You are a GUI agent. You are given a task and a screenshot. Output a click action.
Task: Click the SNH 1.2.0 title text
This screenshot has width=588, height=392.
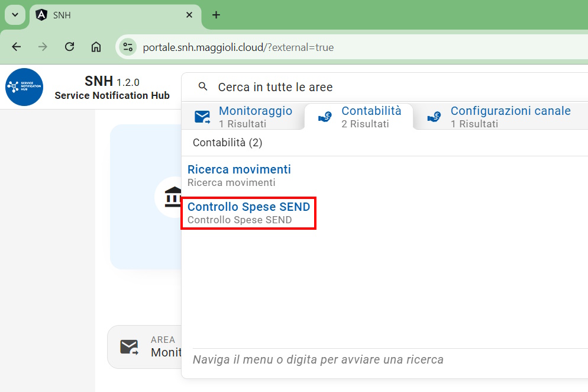coord(112,81)
